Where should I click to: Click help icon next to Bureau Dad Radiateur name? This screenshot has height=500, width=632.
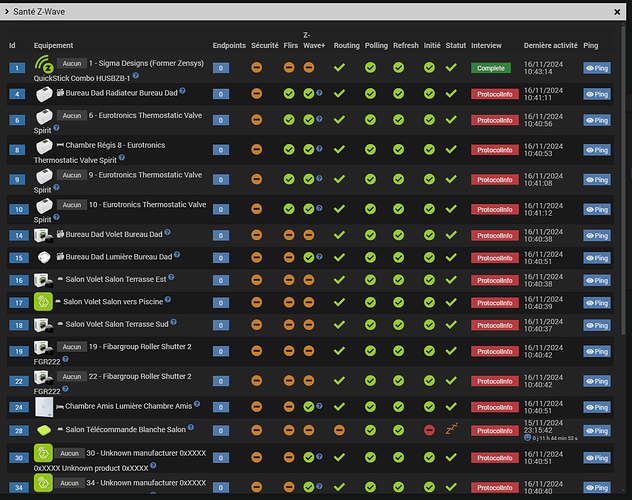[x=183, y=91]
